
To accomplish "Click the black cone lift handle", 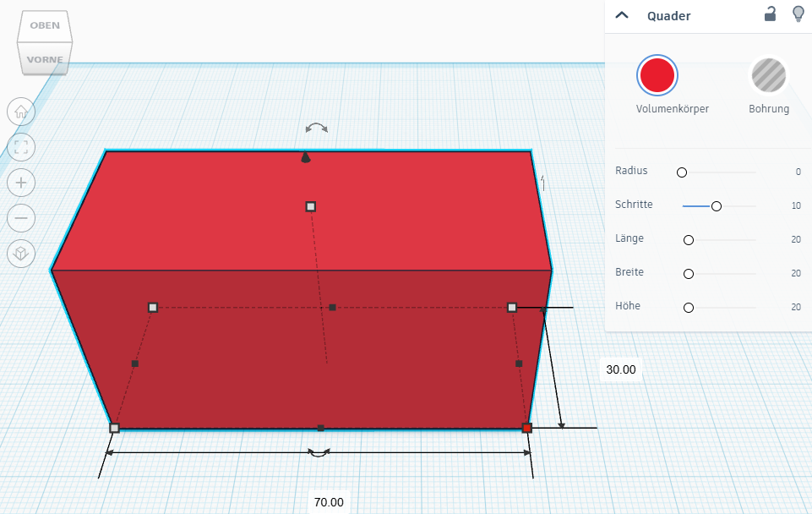I will point(306,157).
